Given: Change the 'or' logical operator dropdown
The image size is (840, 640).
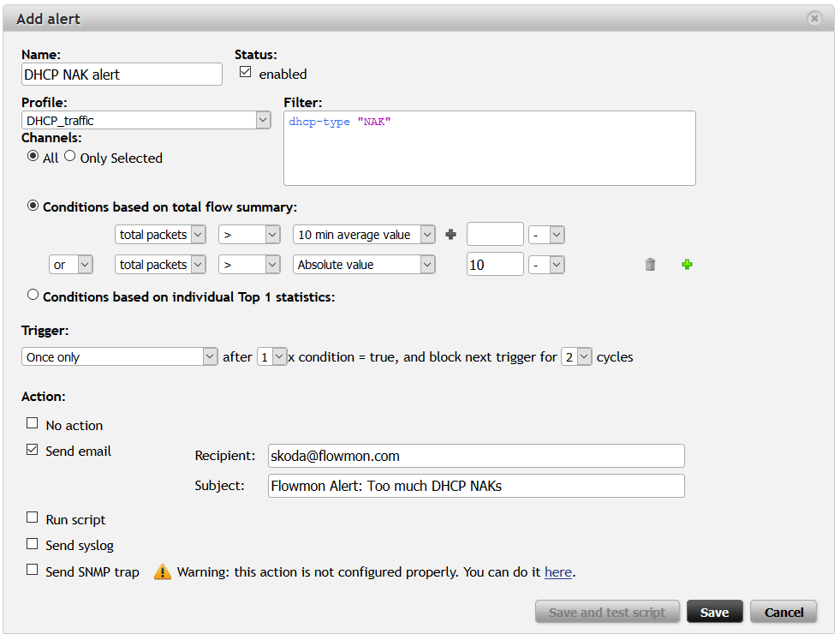Looking at the screenshot, I should [x=71, y=265].
